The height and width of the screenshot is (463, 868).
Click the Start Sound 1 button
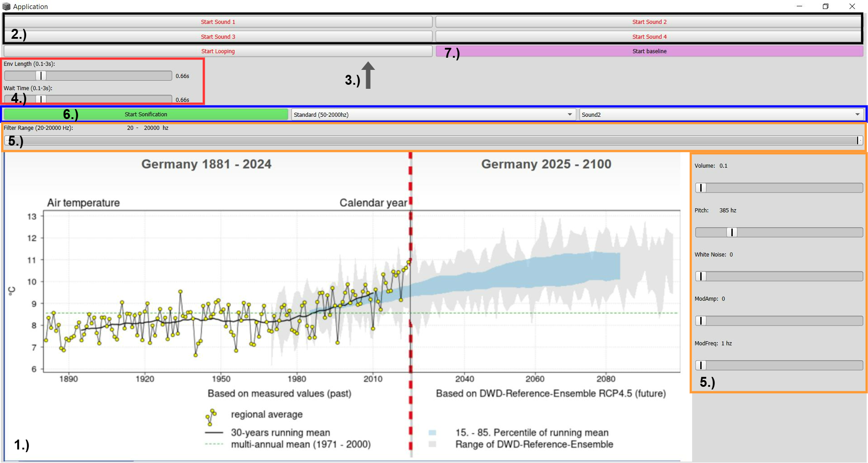click(218, 22)
